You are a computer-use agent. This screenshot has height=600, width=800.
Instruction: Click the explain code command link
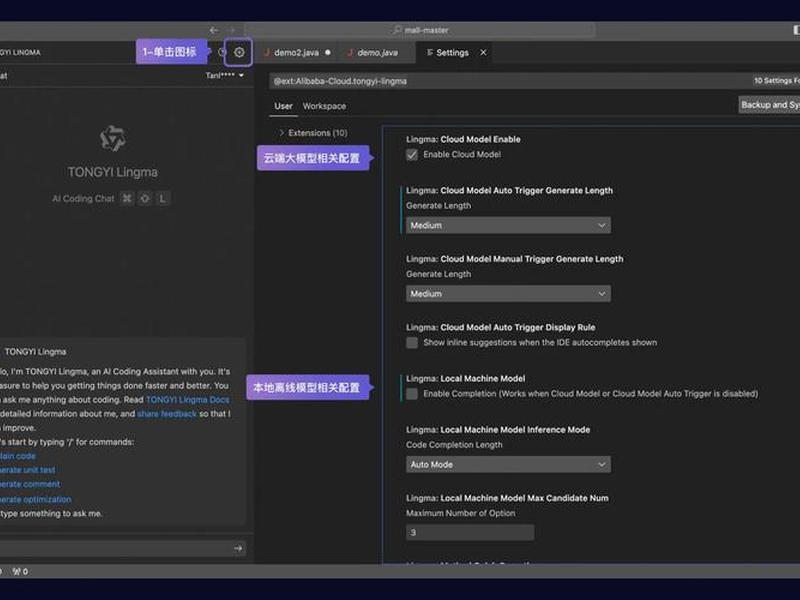tap(17, 456)
